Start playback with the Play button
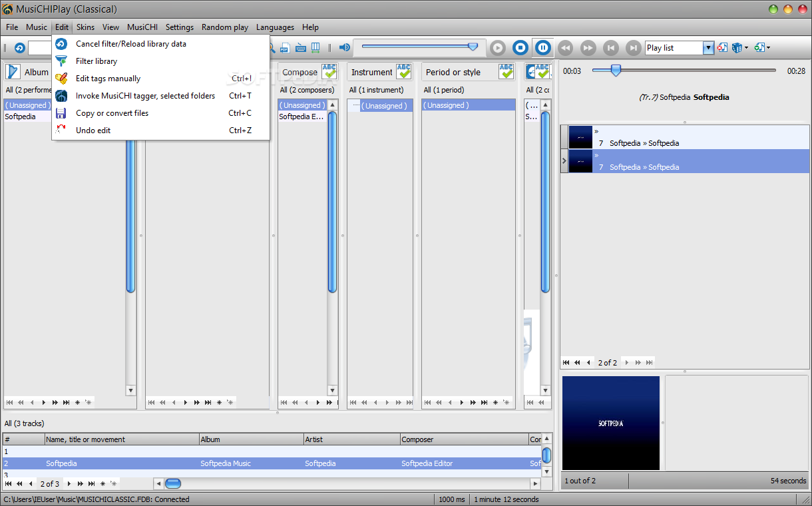The image size is (812, 506). [x=498, y=48]
